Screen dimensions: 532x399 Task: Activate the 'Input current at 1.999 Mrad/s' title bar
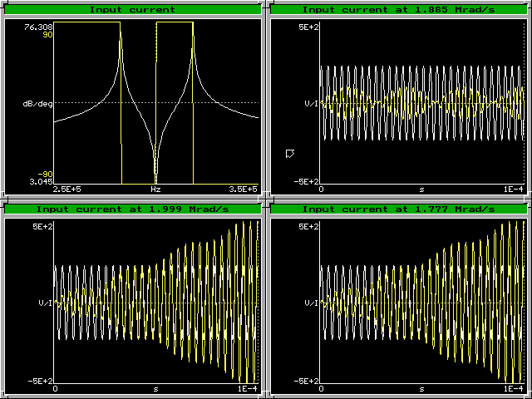coord(132,209)
